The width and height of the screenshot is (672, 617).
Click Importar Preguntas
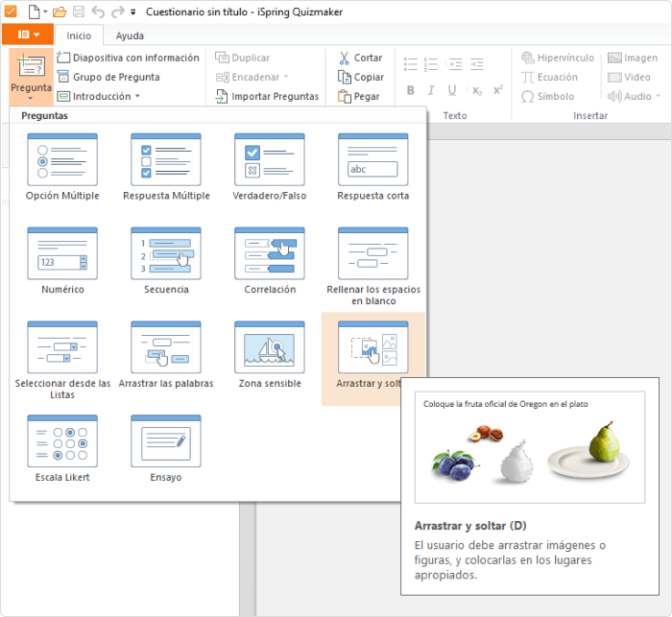pos(267,96)
